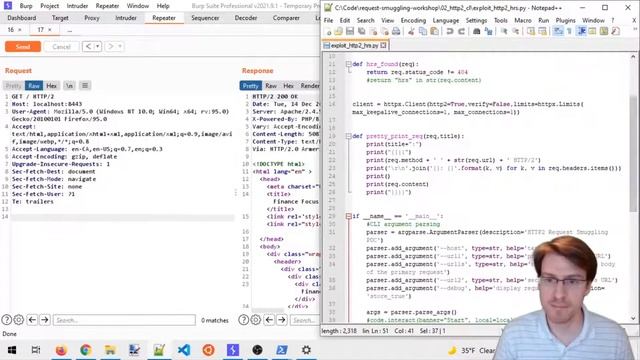Screen dimensions: 640x360
Task: Open the Burp Intruder tab
Action: (x=126, y=18)
